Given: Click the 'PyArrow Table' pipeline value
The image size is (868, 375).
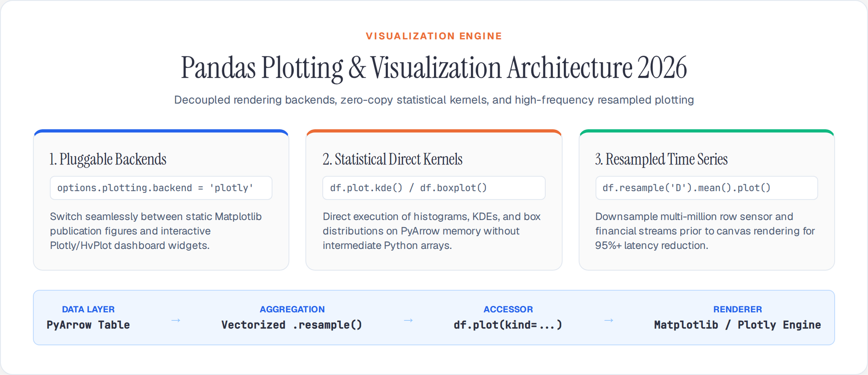Looking at the screenshot, I should click(88, 325).
